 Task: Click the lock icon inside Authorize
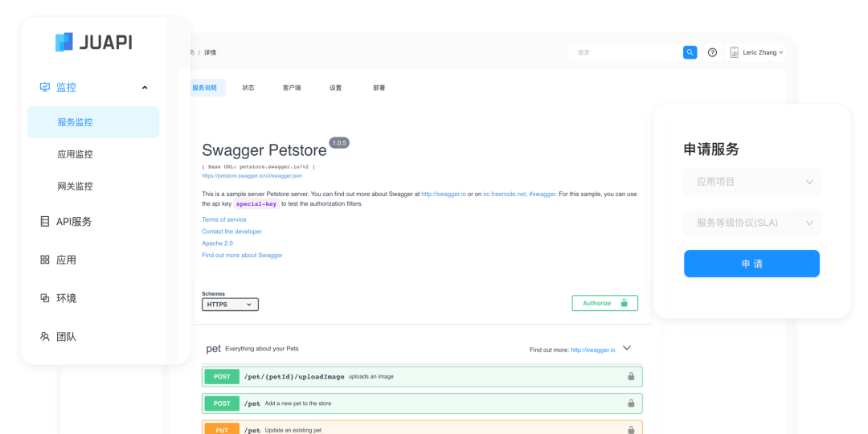624,303
